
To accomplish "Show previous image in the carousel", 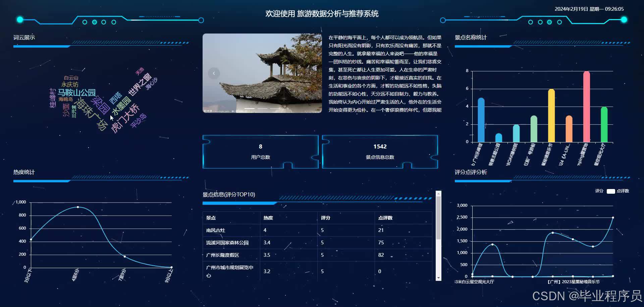I will pos(214,73).
